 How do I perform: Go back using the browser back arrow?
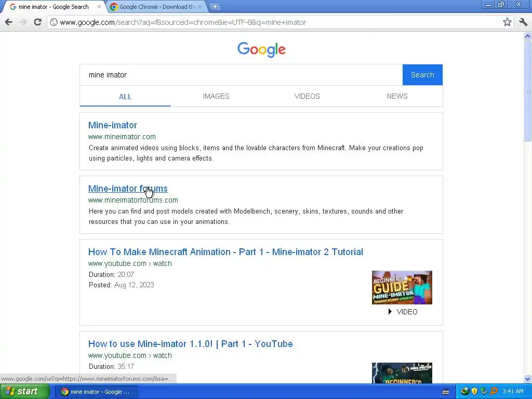[x=8, y=22]
